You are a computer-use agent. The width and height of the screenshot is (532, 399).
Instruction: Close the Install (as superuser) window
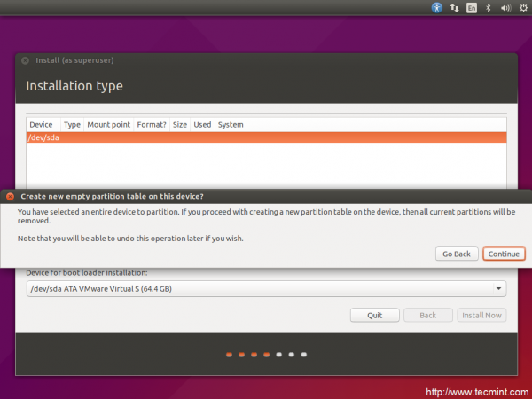[25, 60]
